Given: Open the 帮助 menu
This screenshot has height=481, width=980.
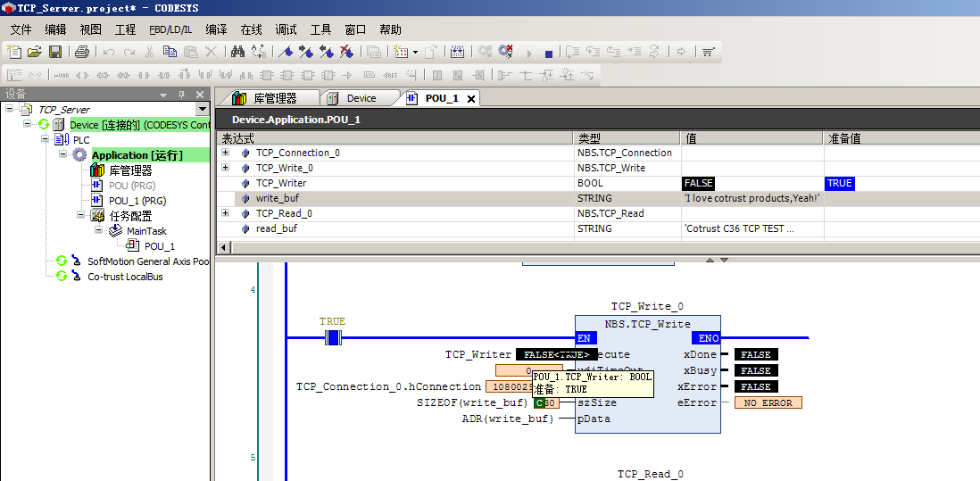Looking at the screenshot, I should pos(391,30).
